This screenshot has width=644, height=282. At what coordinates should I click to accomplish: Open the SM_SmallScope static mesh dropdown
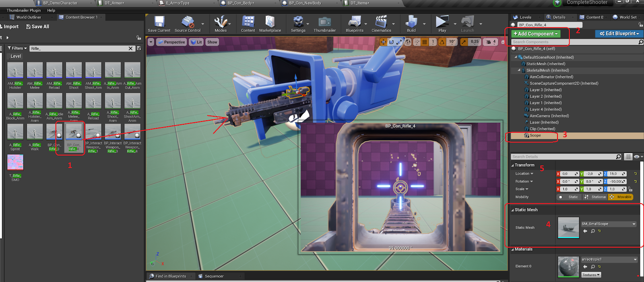(x=609, y=224)
